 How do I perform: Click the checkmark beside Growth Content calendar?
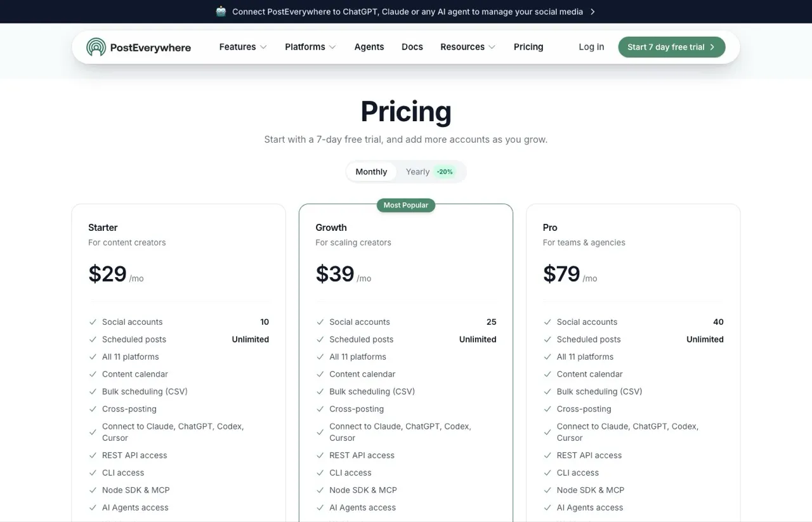pyautogui.click(x=320, y=374)
